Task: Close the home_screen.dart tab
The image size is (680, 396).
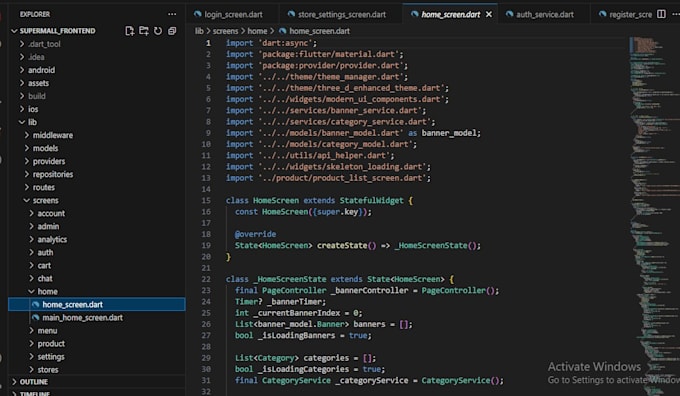Action: click(x=489, y=14)
